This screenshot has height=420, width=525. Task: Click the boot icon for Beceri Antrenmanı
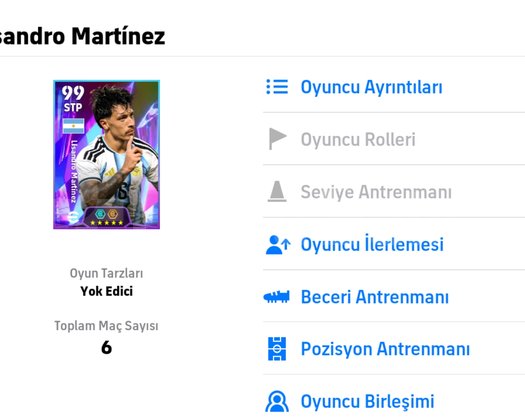pyautogui.click(x=277, y=297)
